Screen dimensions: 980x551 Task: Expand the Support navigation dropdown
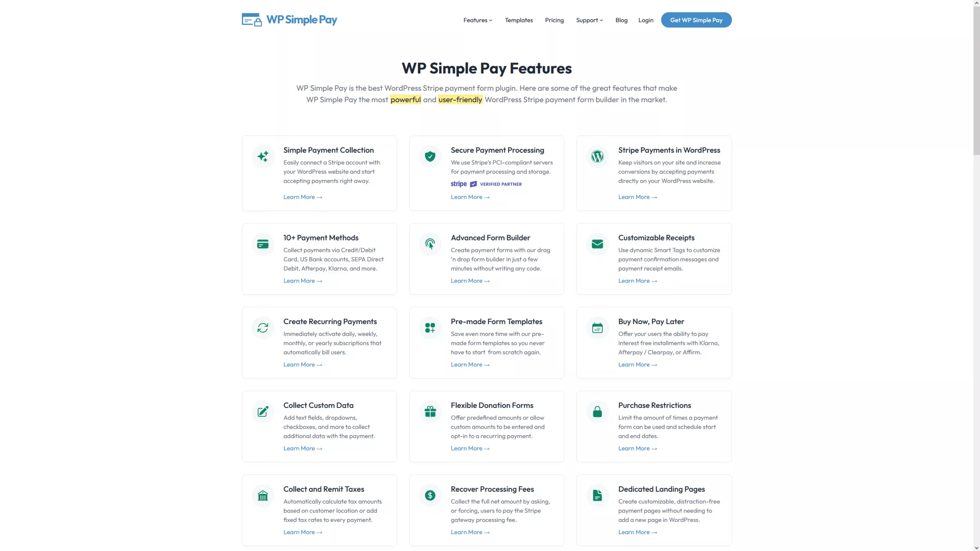coord(589,20)
